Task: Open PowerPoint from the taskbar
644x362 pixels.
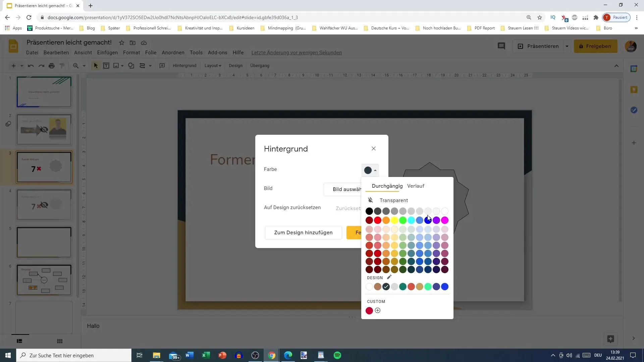Action: click(222, 355)
